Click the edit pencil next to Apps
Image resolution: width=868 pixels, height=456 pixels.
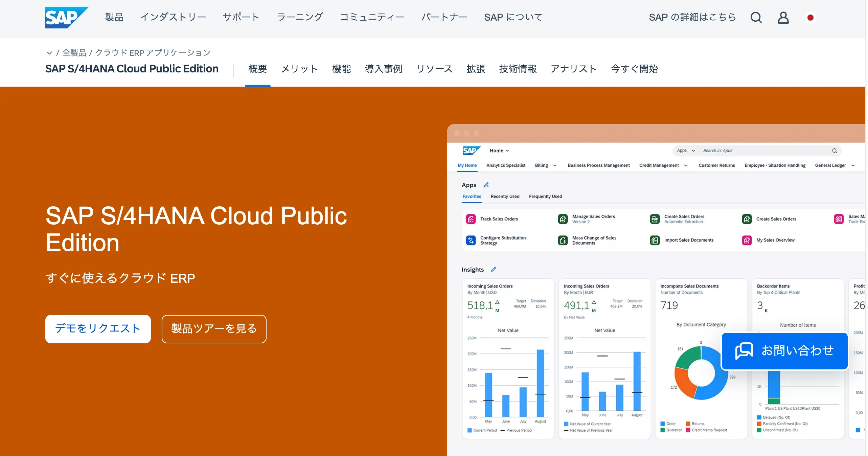tap(486, 185)
